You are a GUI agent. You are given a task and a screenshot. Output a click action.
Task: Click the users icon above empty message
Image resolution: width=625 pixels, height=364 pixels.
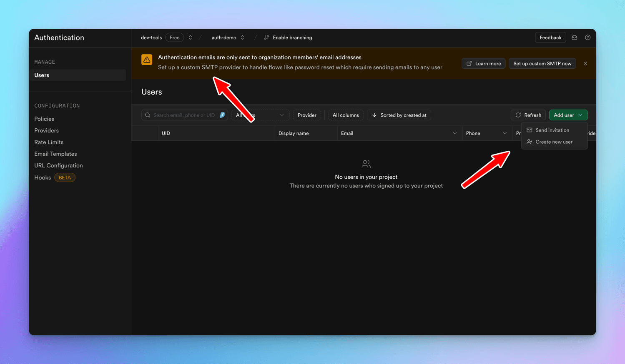pos(366,164)
